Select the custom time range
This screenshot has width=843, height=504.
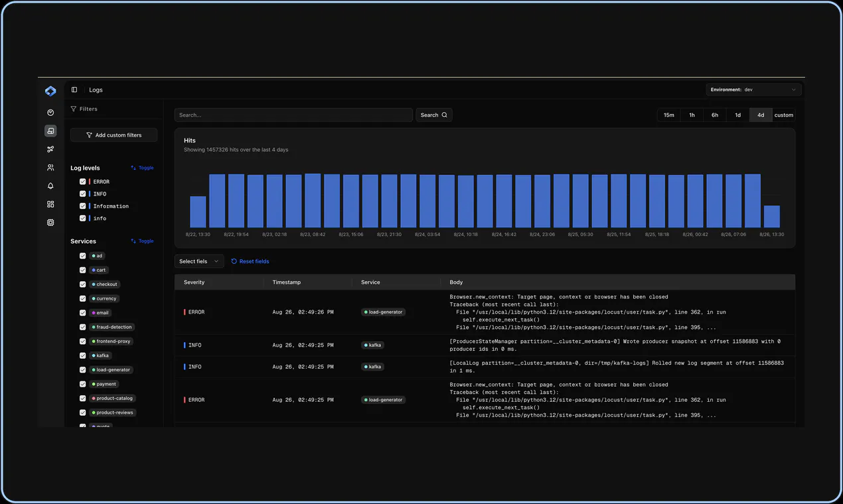tap(784, 115)
